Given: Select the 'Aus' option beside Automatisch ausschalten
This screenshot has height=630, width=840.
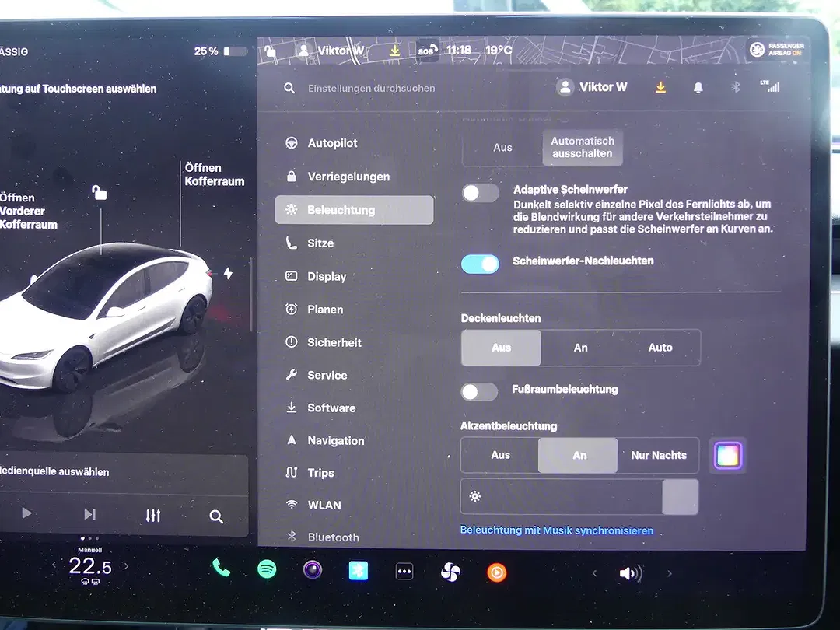Looking at the screenshot, I should click(x=502, y=147).
